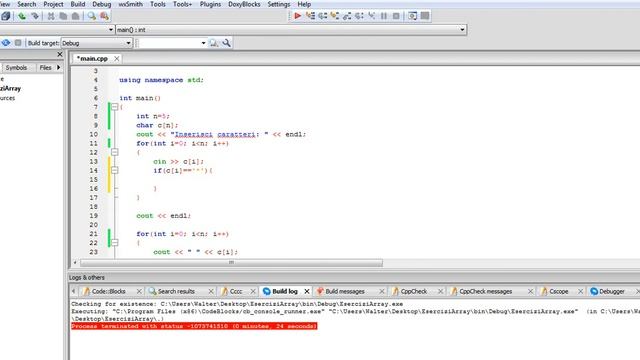The width and height of the screenshot is (640, 360).
Task: Click the Various info debugger icon
Action: [425, 16]
